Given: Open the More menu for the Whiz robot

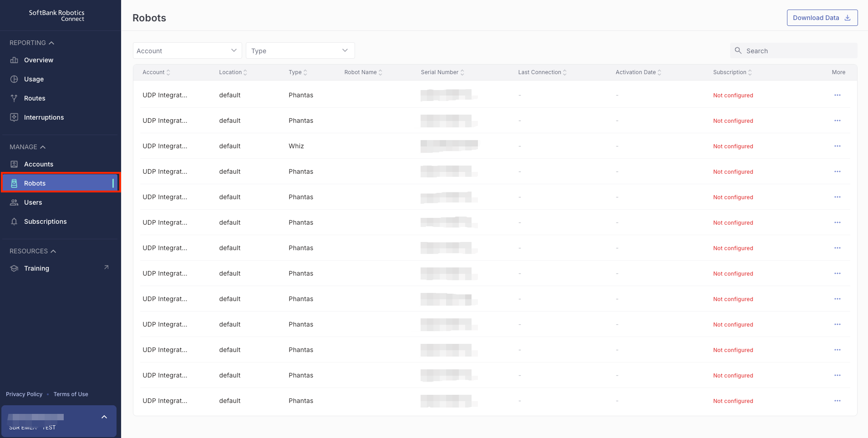Looking at the screenshot, I should tap(838, 146).
